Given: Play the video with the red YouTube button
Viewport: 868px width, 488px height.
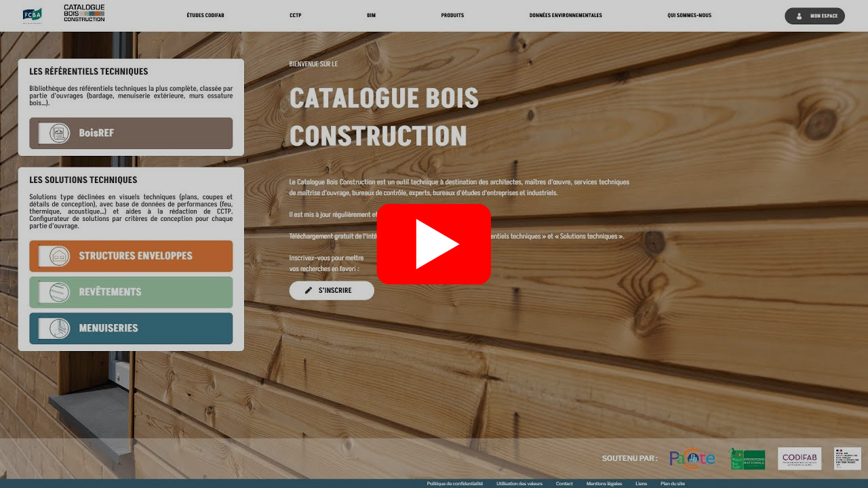Looking at the screenshot, I should coord(434,244).
